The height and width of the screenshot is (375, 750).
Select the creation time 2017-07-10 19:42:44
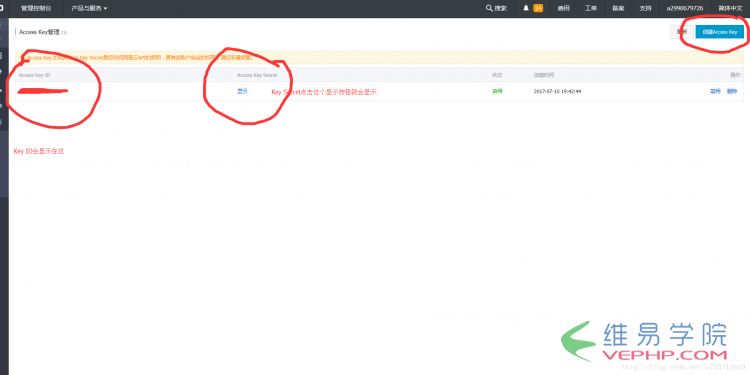tap(557, 91)
